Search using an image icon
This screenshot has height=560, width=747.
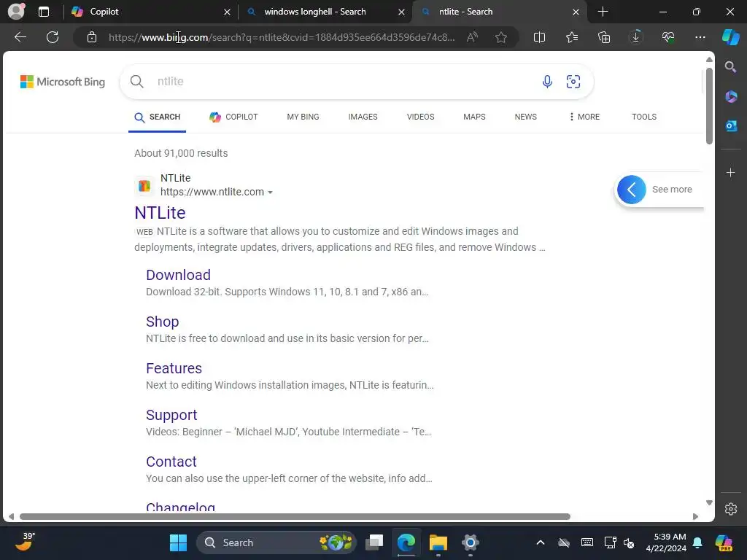pos(573,82)
